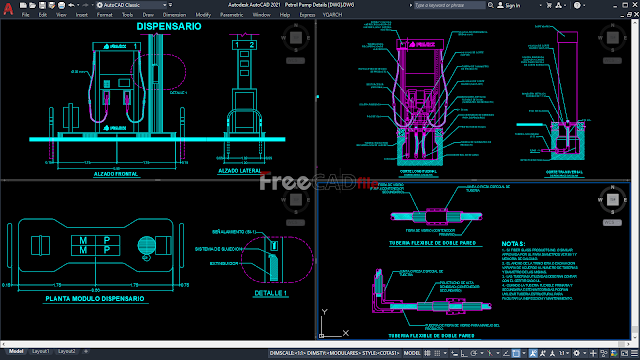This screenshot has width=640, height=360.
Task: Switch to the Layout2 tab
Action: (67, 351)
